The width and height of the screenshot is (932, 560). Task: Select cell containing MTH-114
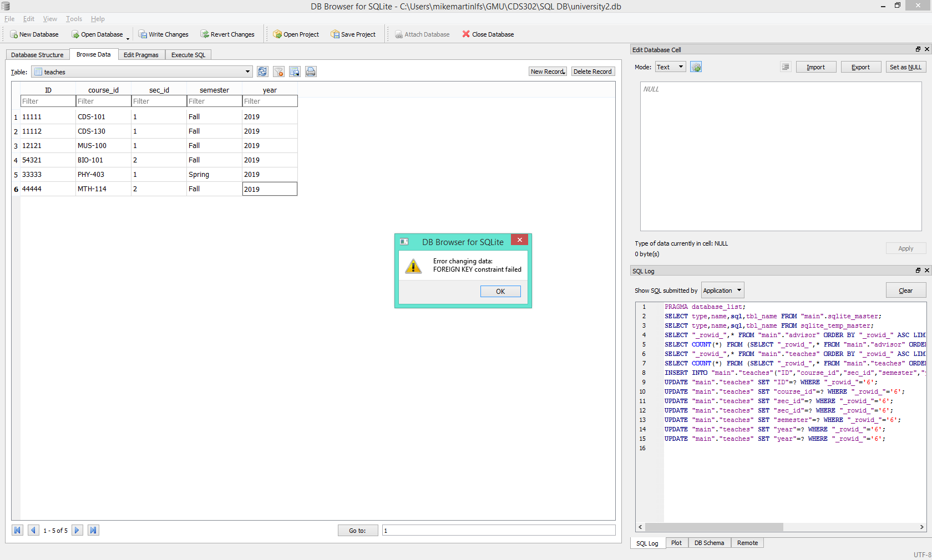[103, 189]
